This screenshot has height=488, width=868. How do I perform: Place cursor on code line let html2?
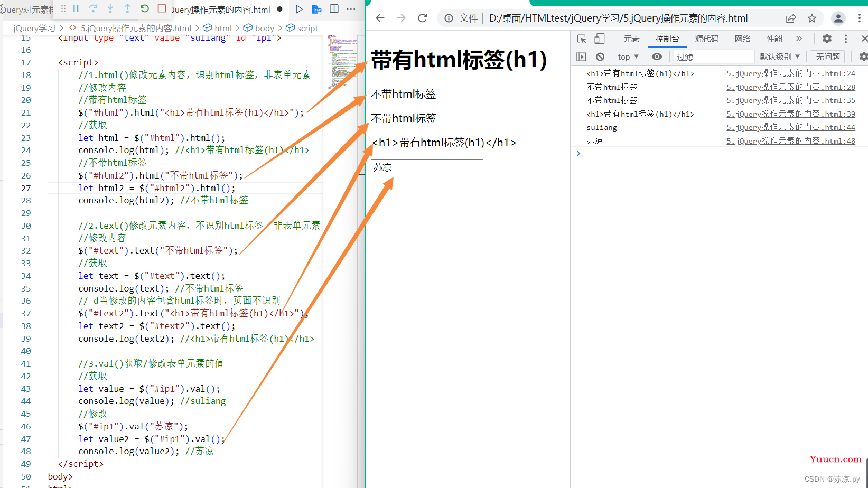157,188
